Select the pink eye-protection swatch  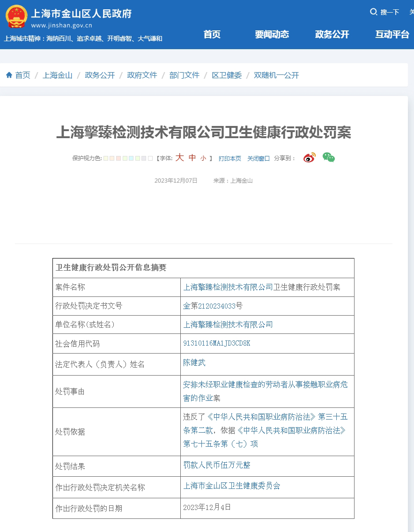[118, 158]
